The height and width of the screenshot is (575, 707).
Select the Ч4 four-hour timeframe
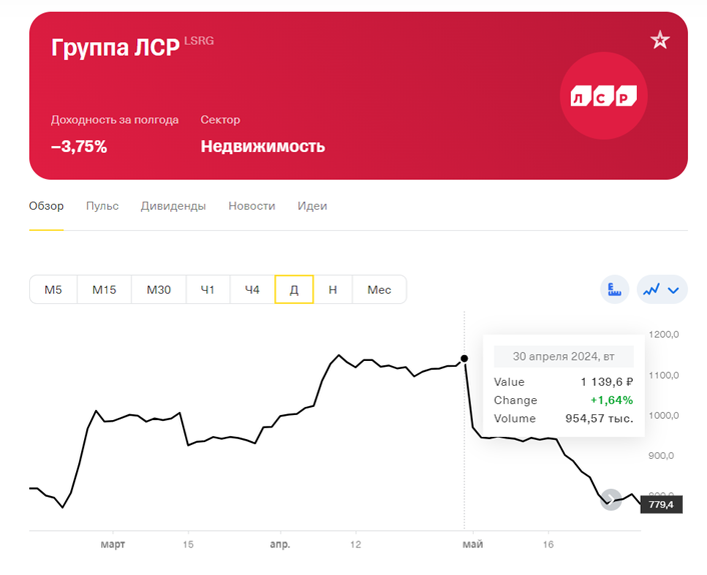point(252,290)
